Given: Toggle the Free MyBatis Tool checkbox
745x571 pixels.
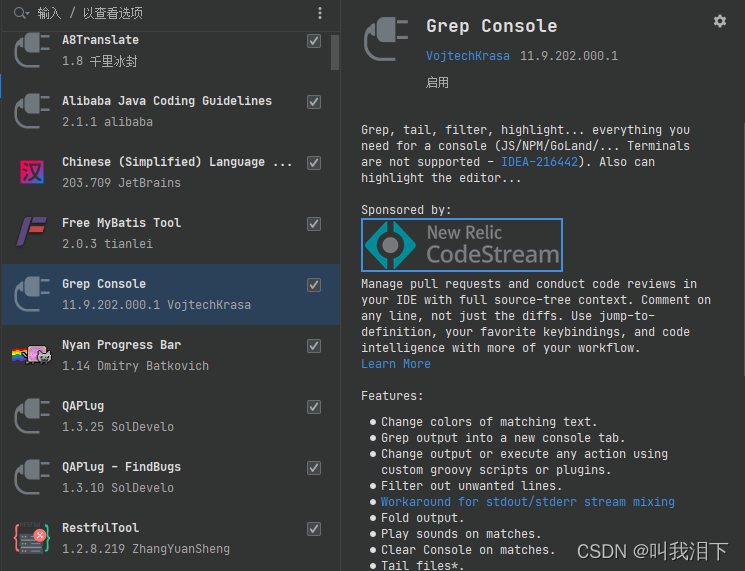Looking at the screenshot, I should point(314,224).
